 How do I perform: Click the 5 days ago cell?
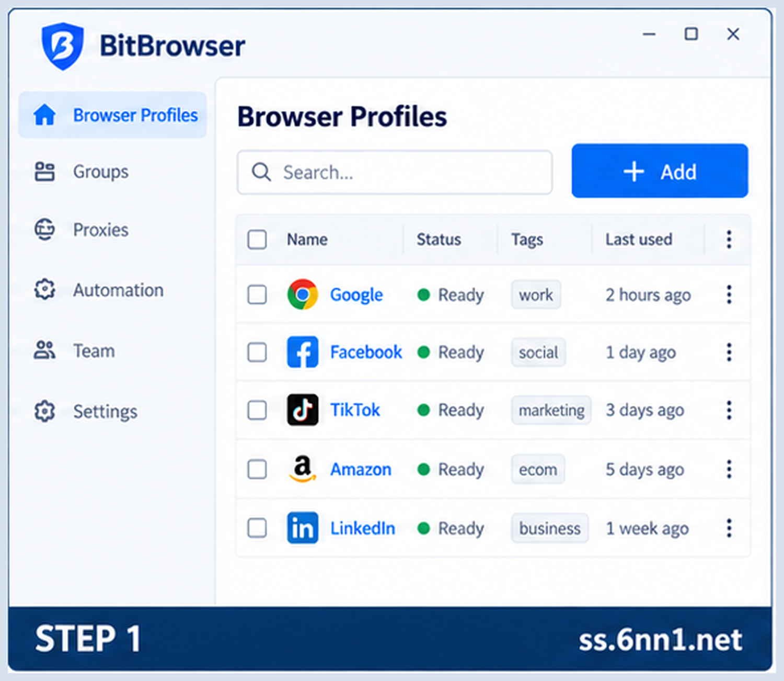[645, 470]
